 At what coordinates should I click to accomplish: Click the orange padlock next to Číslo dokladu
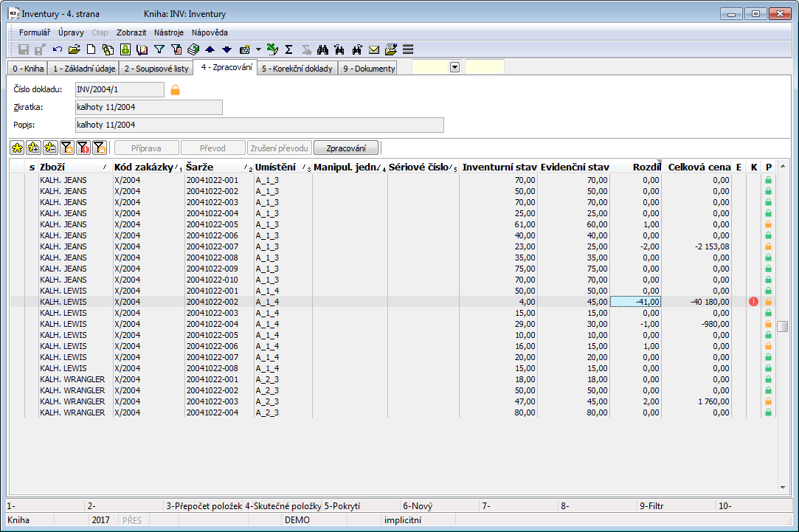[176, 90]
